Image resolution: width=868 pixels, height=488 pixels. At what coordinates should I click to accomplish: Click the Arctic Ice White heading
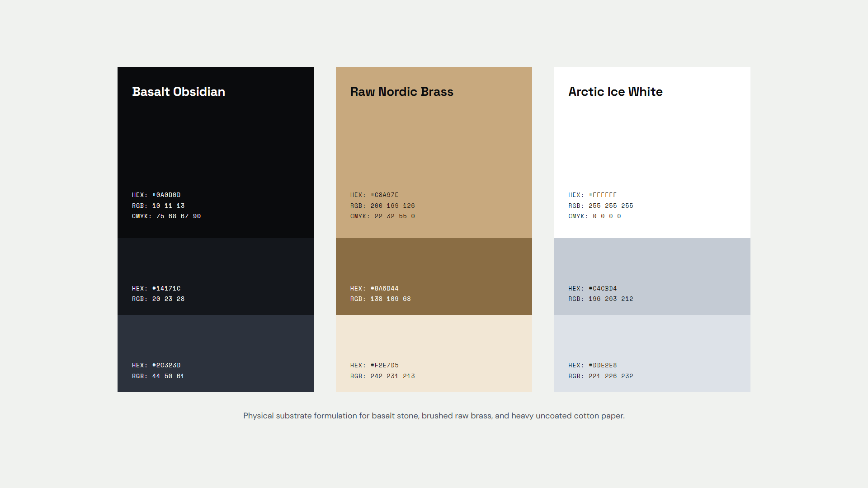615,92
